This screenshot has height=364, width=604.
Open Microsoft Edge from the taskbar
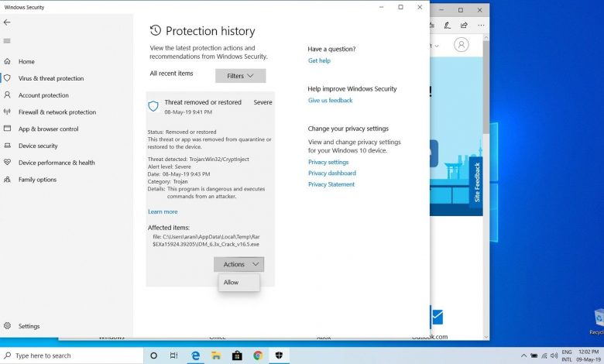pyautogui.click(x=195, y=355)
